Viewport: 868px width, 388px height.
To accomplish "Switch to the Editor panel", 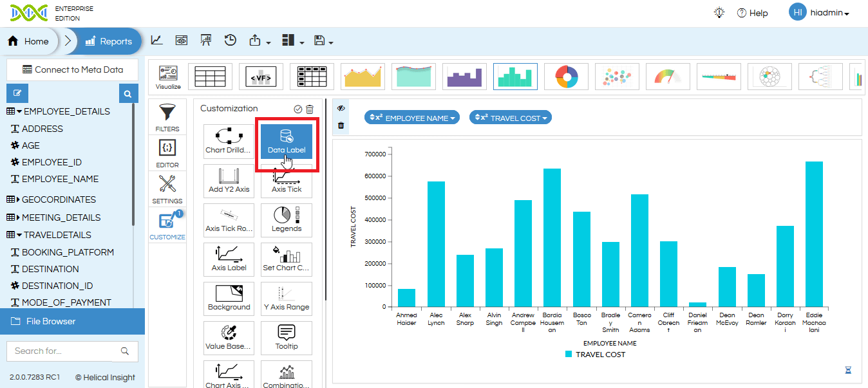I will point(167,154).
